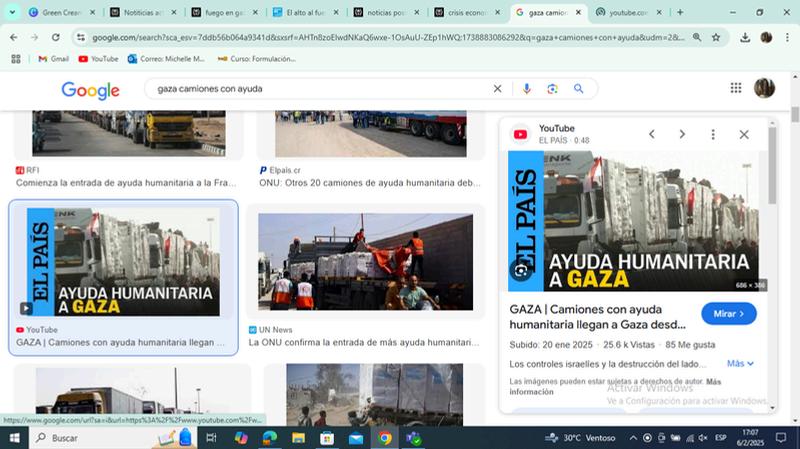Switch to the crisis econo tab

(467, 12)
